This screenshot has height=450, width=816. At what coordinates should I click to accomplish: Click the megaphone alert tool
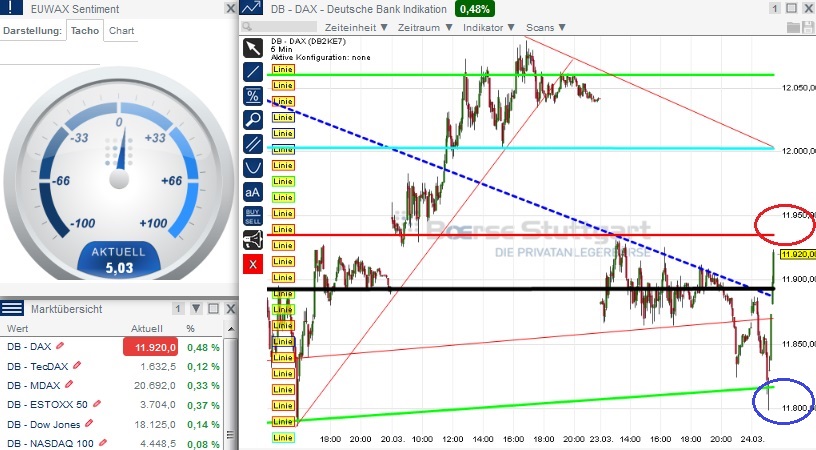[253, 240]
